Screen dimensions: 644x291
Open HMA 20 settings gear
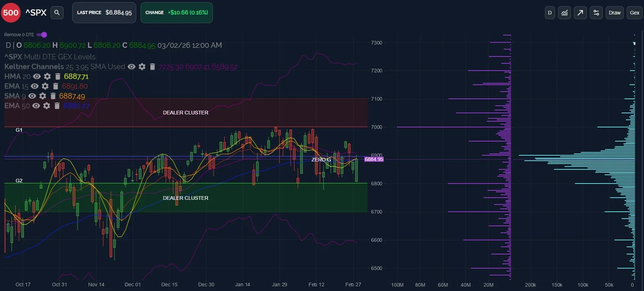(47, 76)
